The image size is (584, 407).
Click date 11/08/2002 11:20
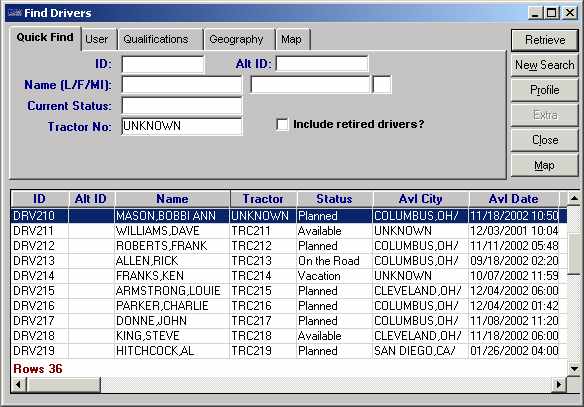coord(514,321)
